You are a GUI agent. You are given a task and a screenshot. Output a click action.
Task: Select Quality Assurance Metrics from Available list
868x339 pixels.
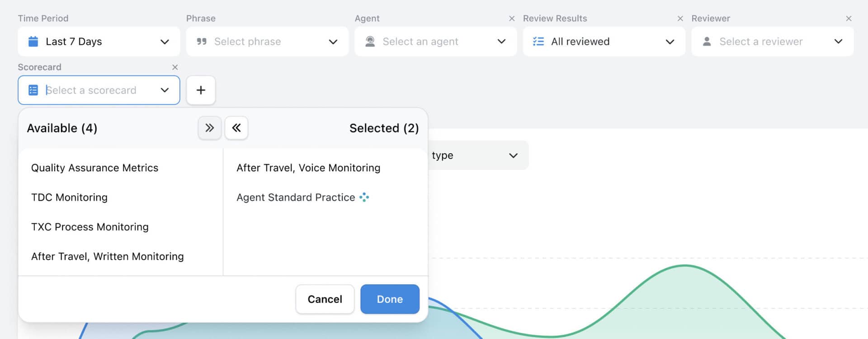tap(94, 168)
